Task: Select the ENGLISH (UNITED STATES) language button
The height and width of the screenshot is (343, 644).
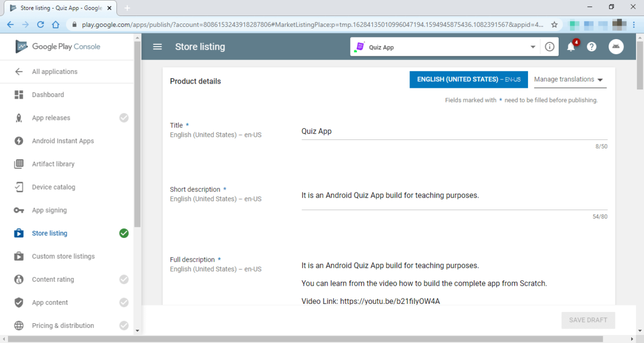Action: 468,79
